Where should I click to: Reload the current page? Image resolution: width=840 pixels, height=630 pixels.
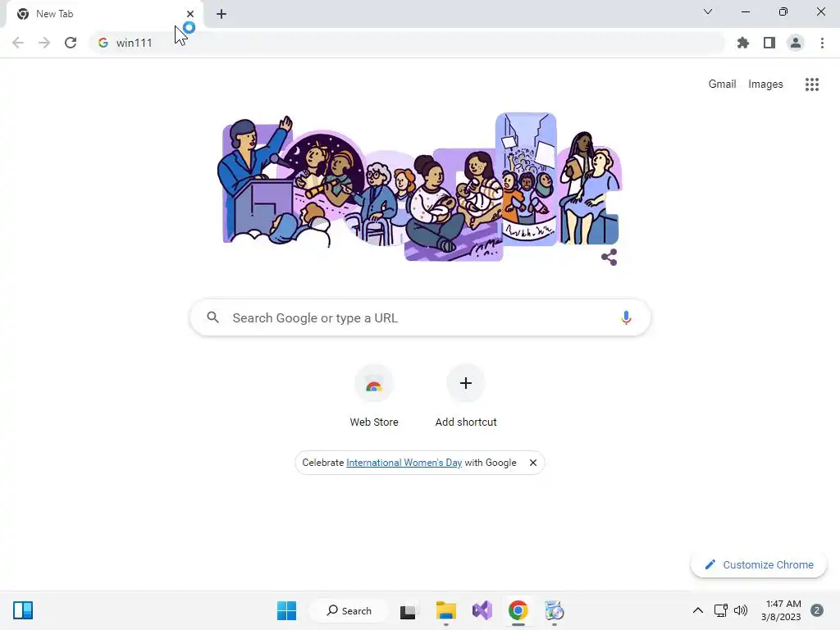71,43
